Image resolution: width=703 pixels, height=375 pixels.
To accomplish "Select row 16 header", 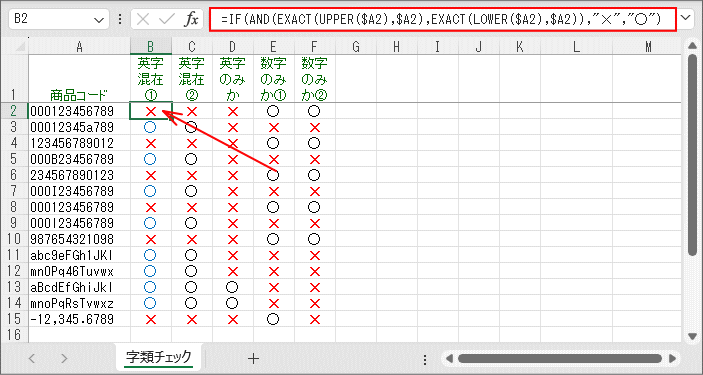I will click(x=14, y=335).
